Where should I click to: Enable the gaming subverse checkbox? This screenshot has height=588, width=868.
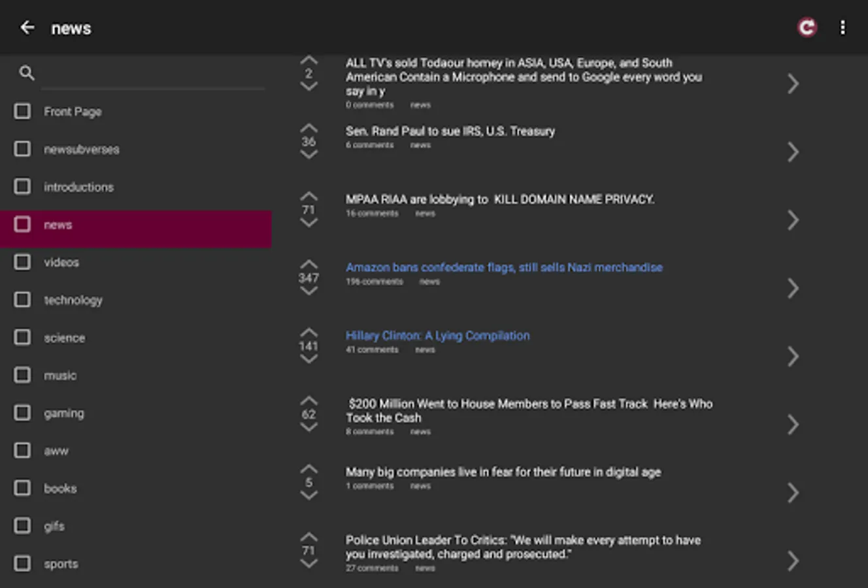[22, 413]
